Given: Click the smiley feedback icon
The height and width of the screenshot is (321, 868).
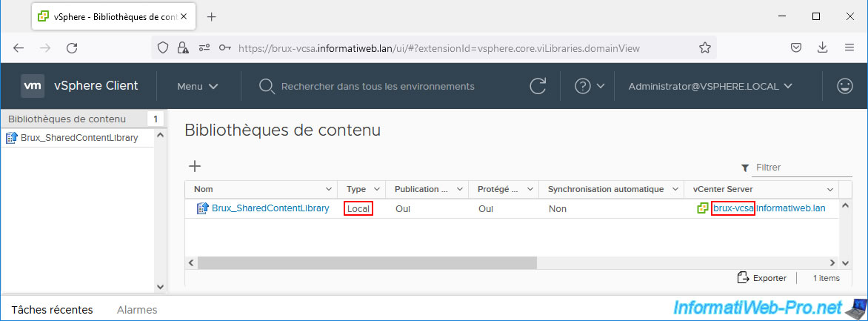Looking at the screenshot, I should (845, 86).
